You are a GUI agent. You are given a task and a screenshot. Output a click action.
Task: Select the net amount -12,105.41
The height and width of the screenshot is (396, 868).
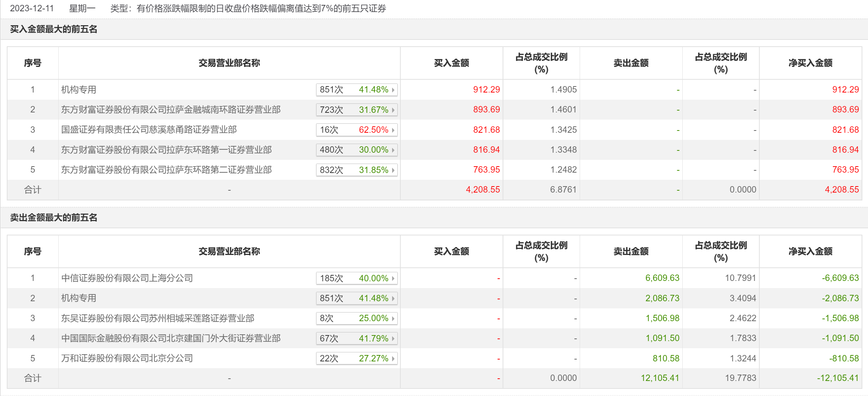click(838, 378)
